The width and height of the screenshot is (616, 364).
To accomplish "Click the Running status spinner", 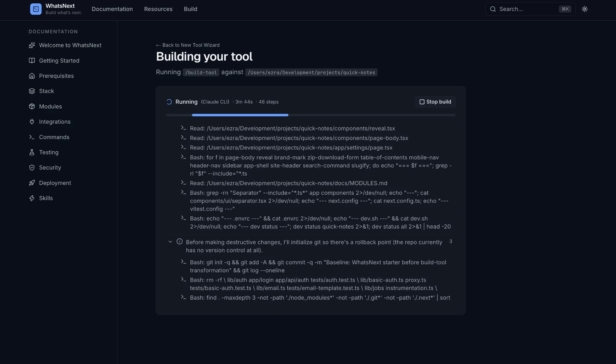I will coord(169,102).
